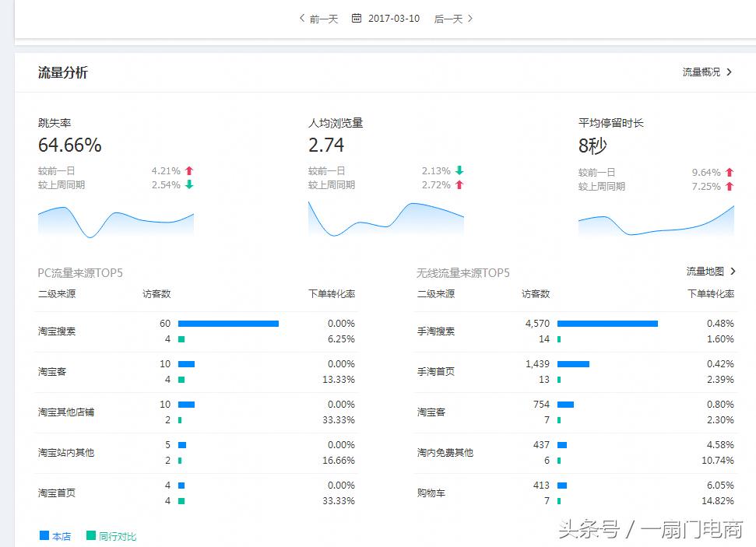Screen dimensions: 756x547
Task: Expand 流量概况 via its right chevron
Action: click(730, 72)
